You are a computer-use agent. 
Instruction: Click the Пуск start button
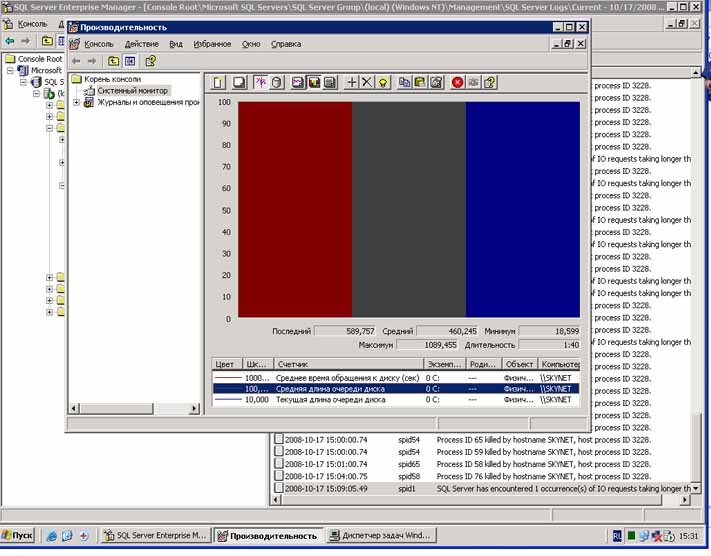[18, 536]
